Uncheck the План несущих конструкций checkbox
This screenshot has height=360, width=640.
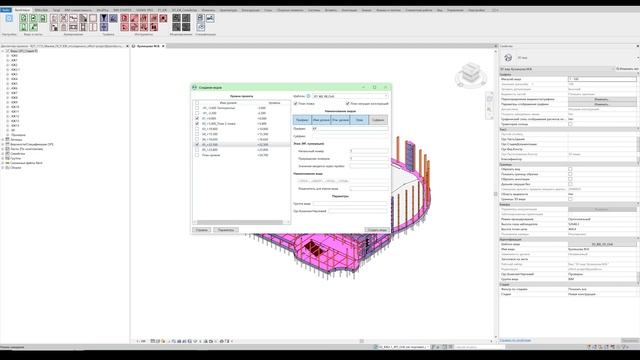click(347, 104)
